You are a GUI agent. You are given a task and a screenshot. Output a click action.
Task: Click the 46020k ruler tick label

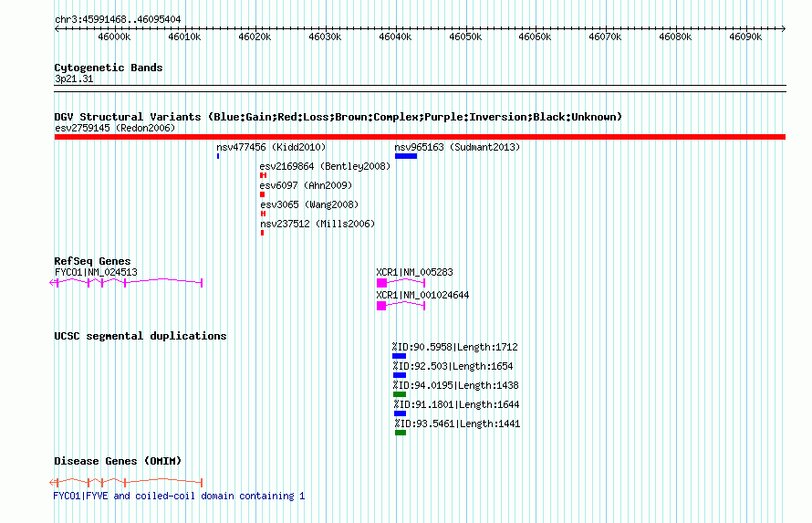255,37
